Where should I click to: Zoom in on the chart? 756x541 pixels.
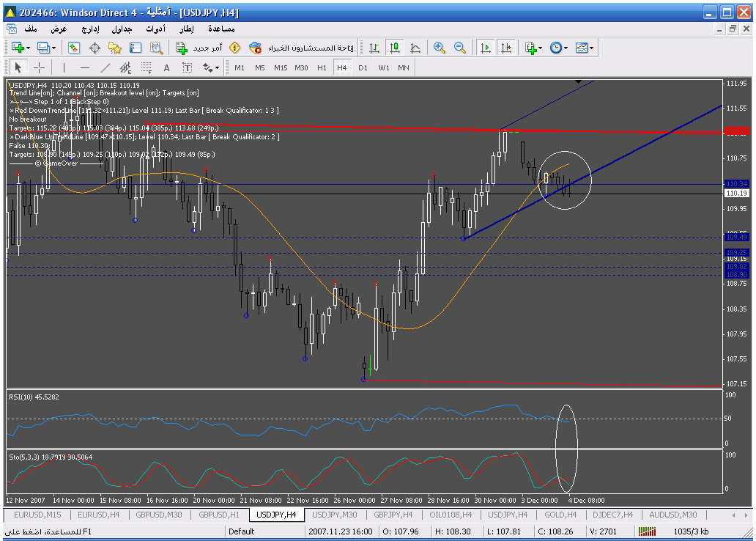[x=440, y=48]
